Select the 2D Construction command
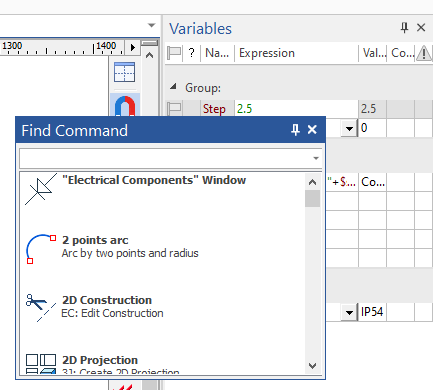 click(162, 307)
